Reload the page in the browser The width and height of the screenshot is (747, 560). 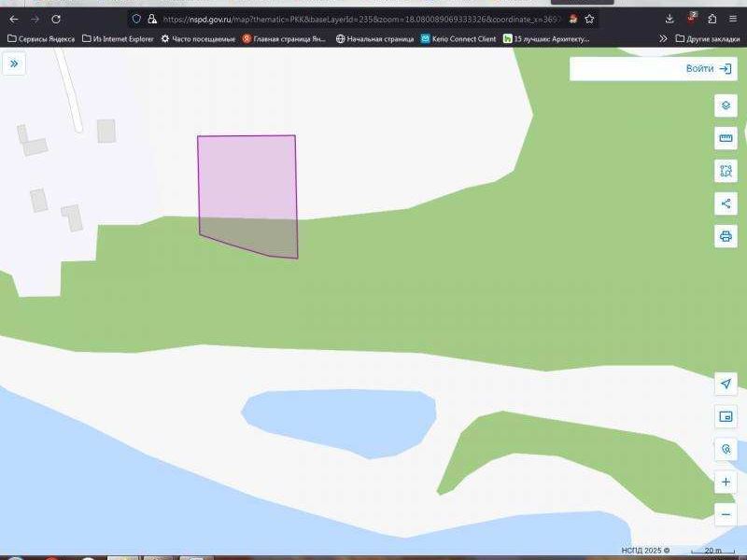point(56,19)
